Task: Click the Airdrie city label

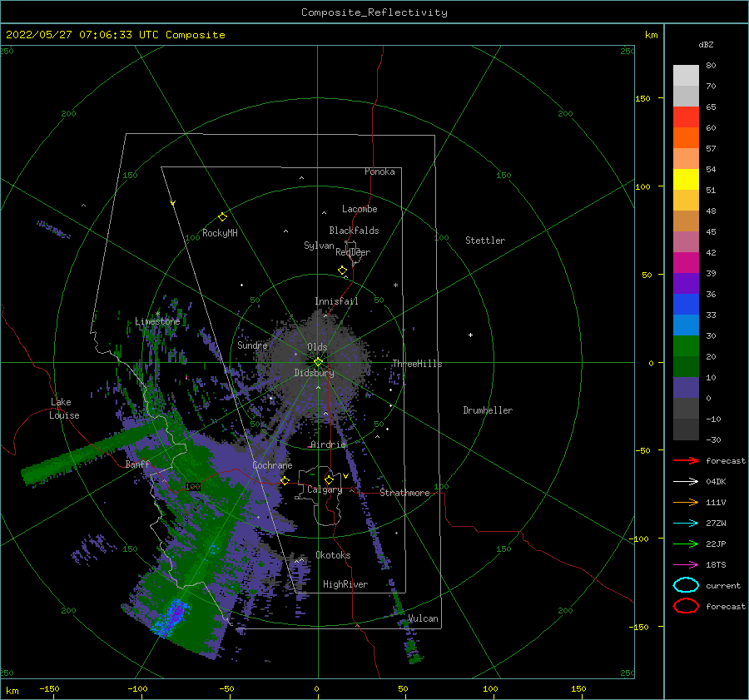Action: point(328,444)
